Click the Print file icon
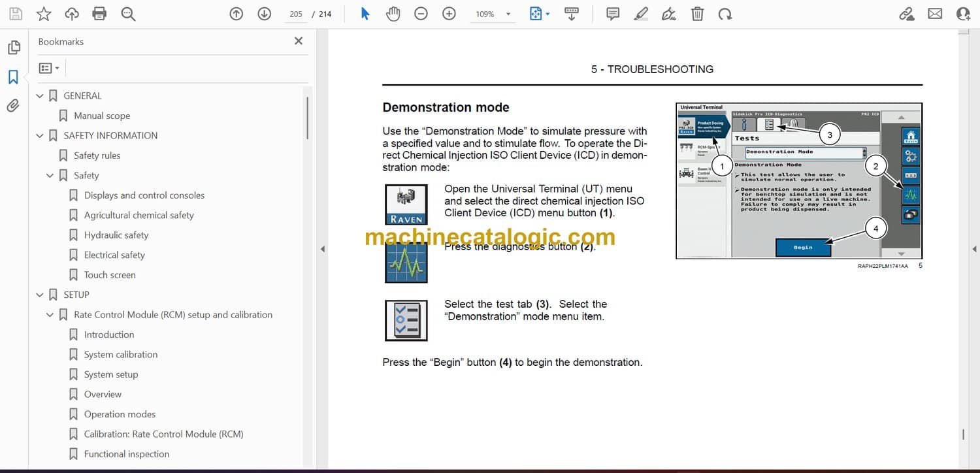 [99, 14]
